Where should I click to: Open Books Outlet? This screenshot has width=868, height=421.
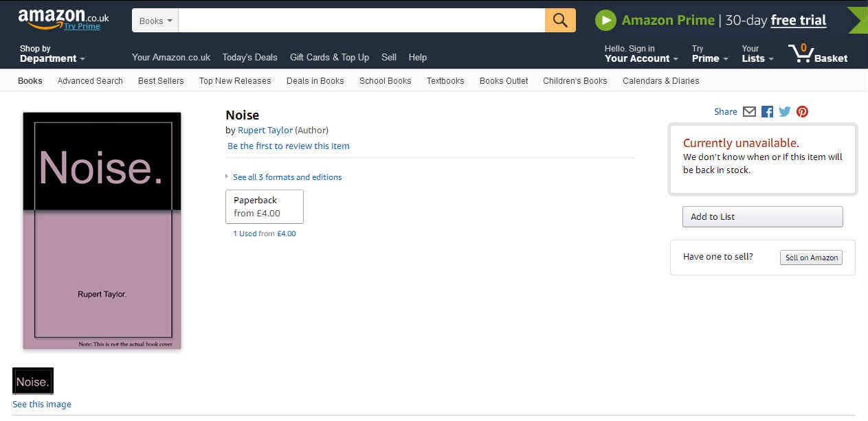click(x=504, y=81)
